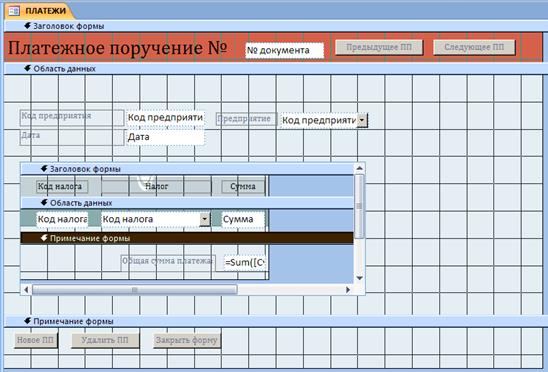
Task: Click the subform horizontal scroll right arrow
Action: pos(348,289)
